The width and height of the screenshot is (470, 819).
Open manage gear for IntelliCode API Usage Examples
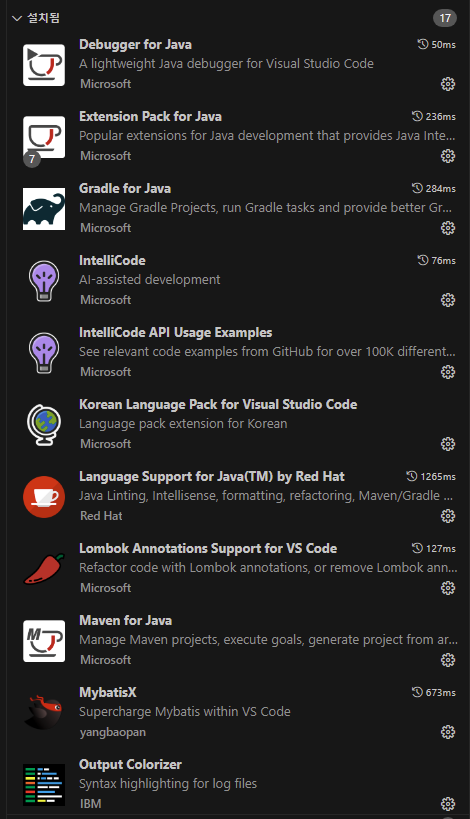click(448, 372)
